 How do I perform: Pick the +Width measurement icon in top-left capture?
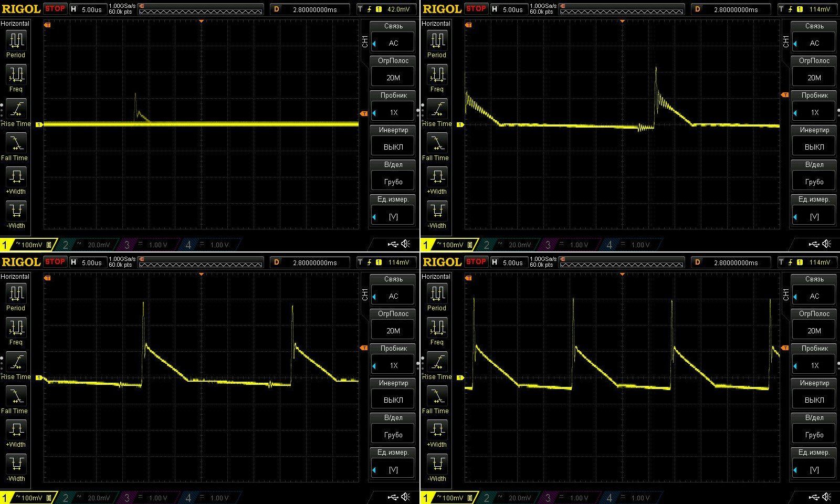click(16, 176)
